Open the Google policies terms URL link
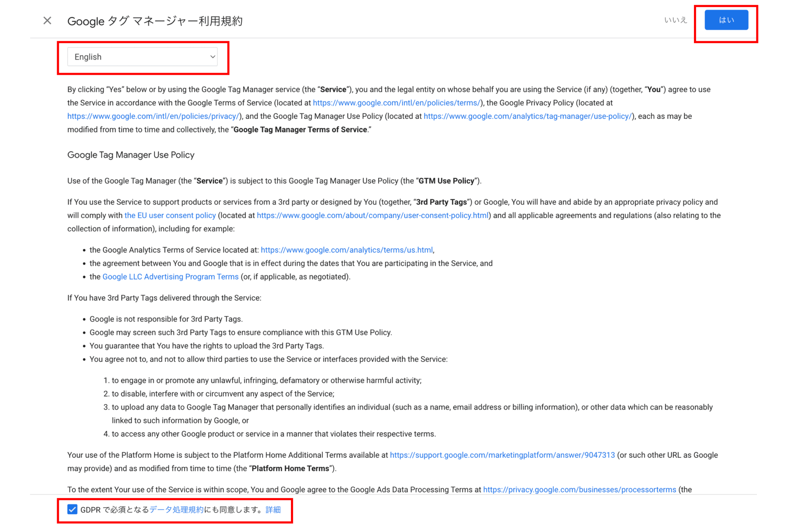The width and height of the screenshot is (806, 532). pos(396,103)
